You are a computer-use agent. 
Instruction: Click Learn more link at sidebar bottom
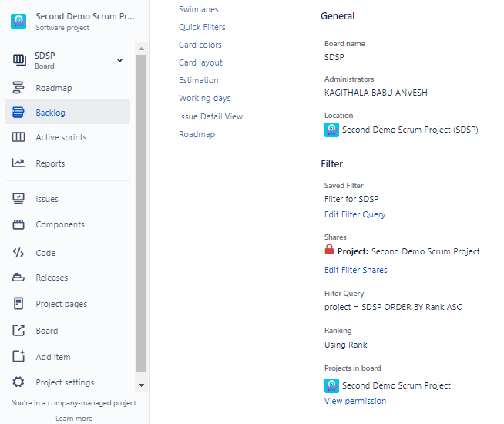pyautogui.click(x=74, y=418)
